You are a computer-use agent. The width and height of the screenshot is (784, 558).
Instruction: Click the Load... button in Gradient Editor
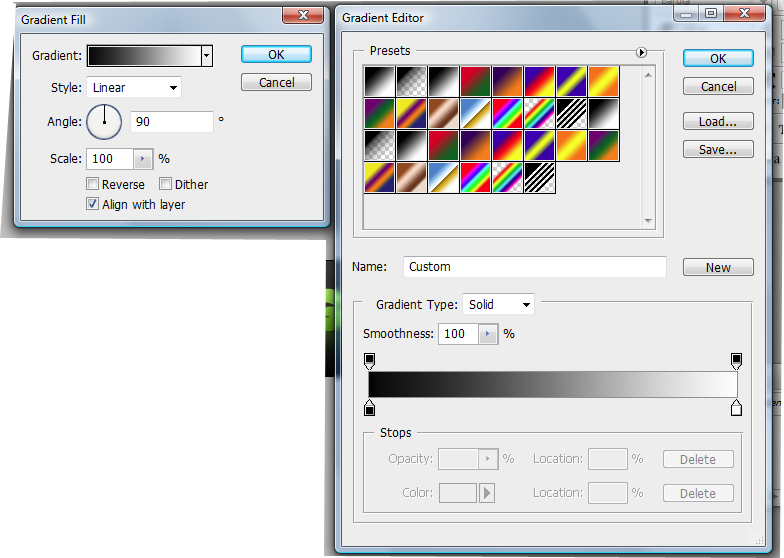718,122
